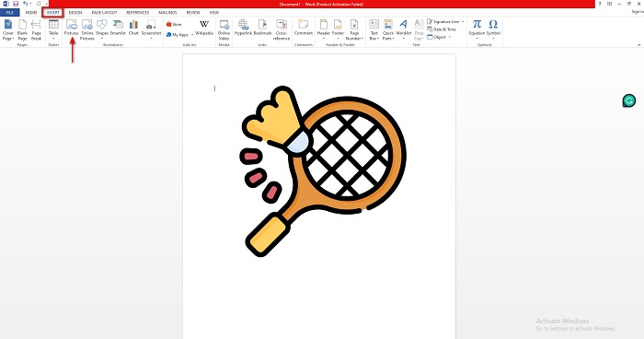
Task: Click the Wikipedia add-in icon
Action: [204, 28]
